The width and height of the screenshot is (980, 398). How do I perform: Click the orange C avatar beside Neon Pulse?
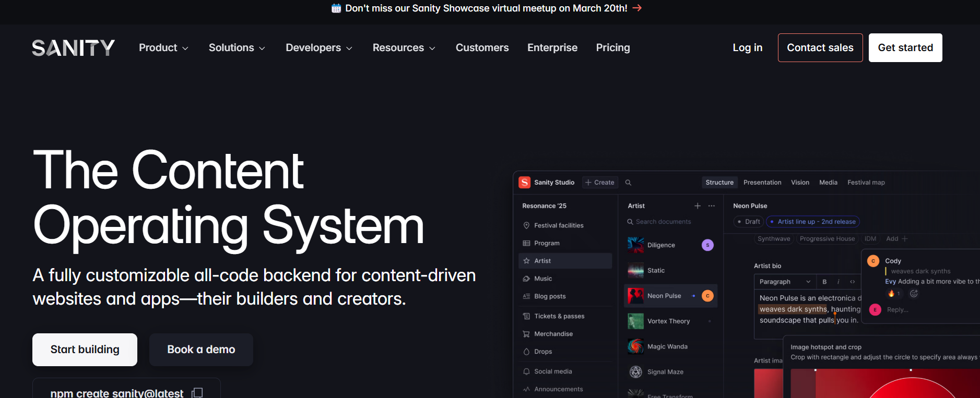click(707, 296)
